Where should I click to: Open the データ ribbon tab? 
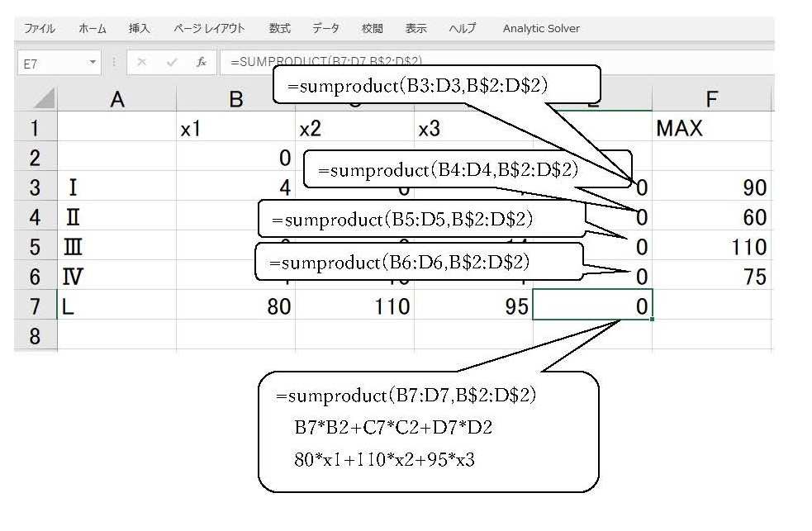[x=325, y=28]
